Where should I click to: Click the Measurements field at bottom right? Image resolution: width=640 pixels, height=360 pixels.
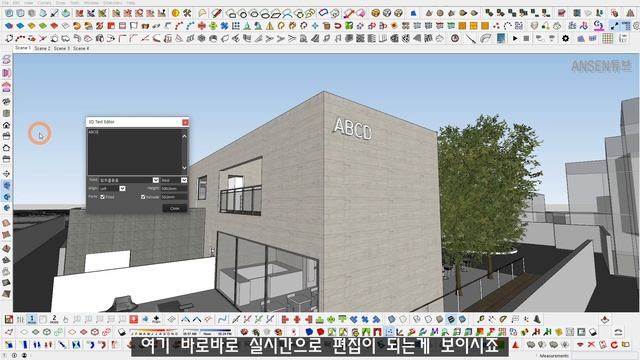(605, 356)
